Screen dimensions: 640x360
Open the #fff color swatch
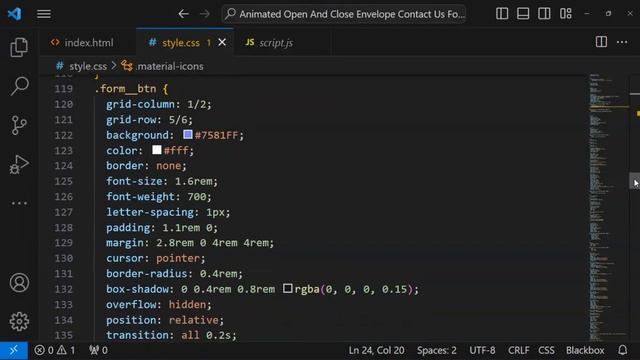pyautogui.click(x=157, y=150)
